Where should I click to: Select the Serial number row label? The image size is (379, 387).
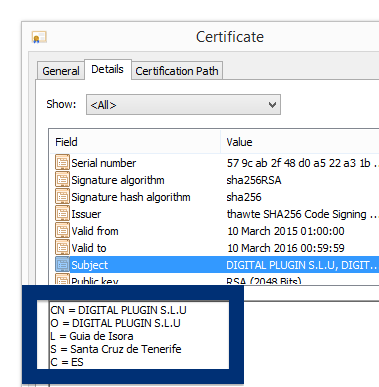coord(104,163)
